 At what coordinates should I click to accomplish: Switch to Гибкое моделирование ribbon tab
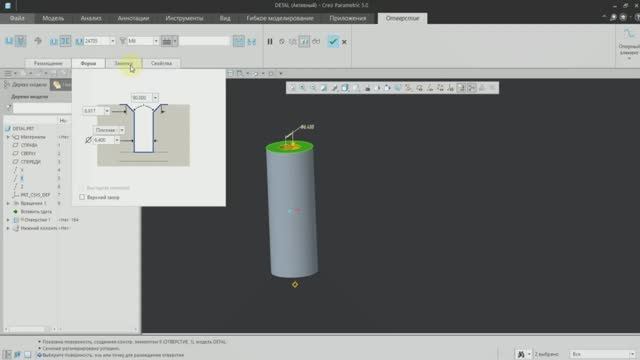(x=280, y=18)
